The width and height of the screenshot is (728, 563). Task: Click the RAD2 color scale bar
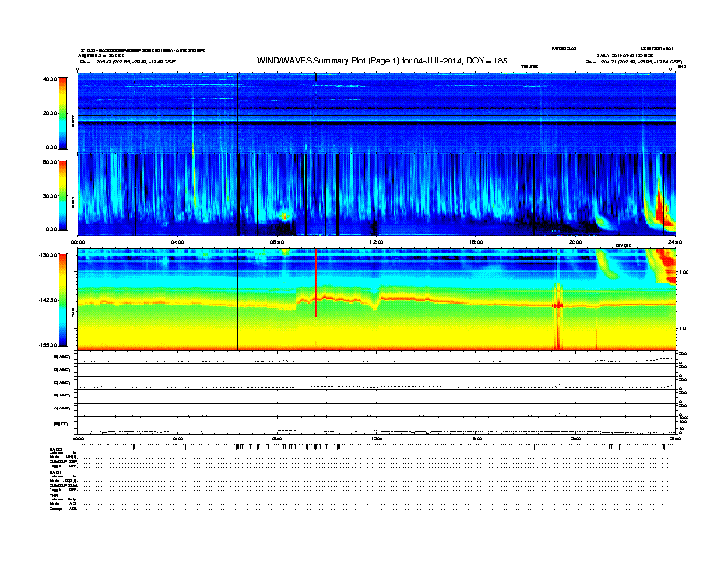pos(63,113)
